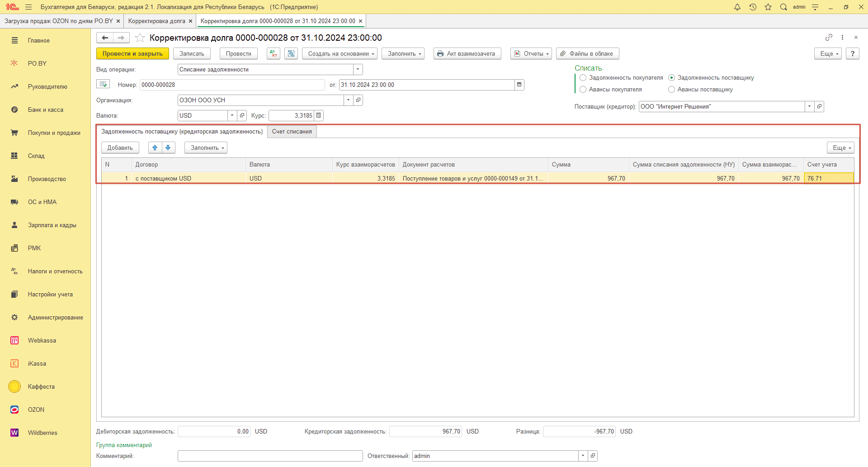Open Акт взаимозачета print form
868x467 pixels.
tap(467, 53)
